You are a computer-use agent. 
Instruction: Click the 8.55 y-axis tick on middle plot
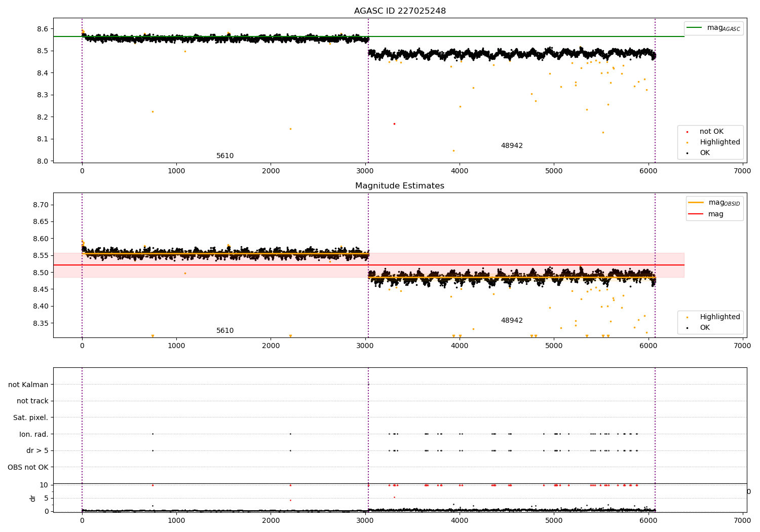tap(41, 256)
